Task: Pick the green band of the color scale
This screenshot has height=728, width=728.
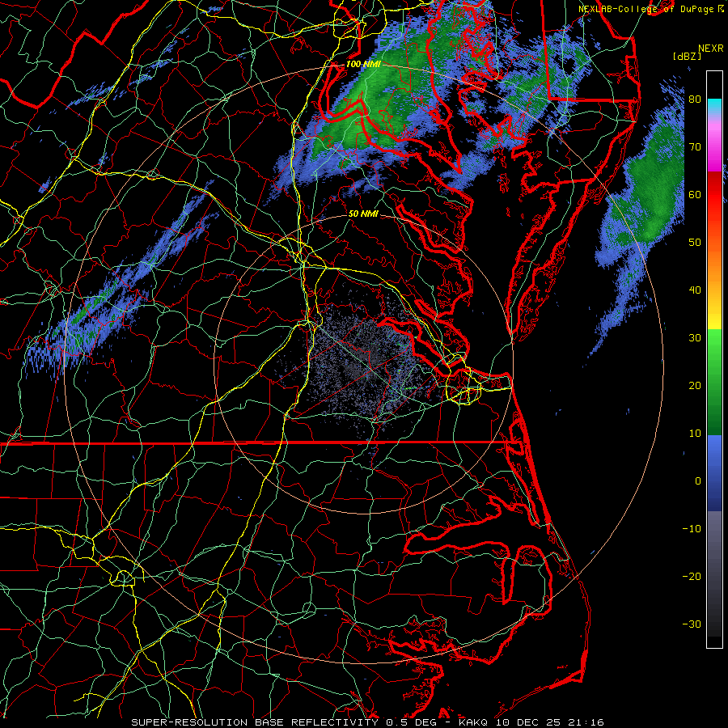Action: pos(714,382)
